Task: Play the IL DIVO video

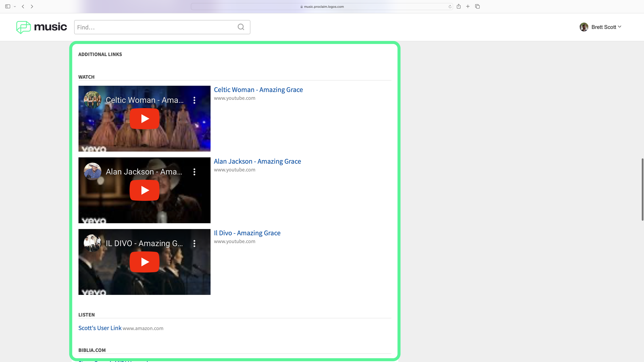Action: tap(144, 262)
